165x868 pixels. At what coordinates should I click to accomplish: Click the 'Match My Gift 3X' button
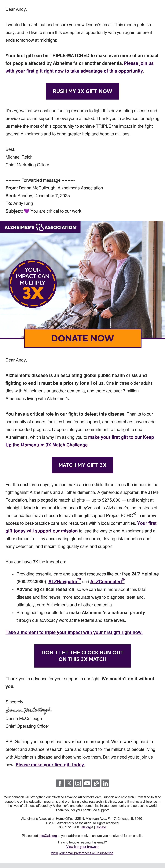[82, 465]
